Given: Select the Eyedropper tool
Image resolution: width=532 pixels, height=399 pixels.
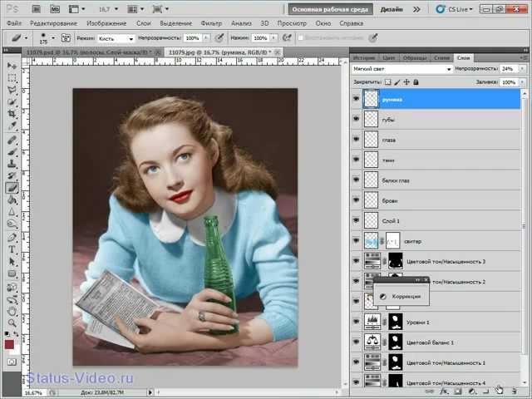Looking at the screenshot, I should [x=12, y=126].
